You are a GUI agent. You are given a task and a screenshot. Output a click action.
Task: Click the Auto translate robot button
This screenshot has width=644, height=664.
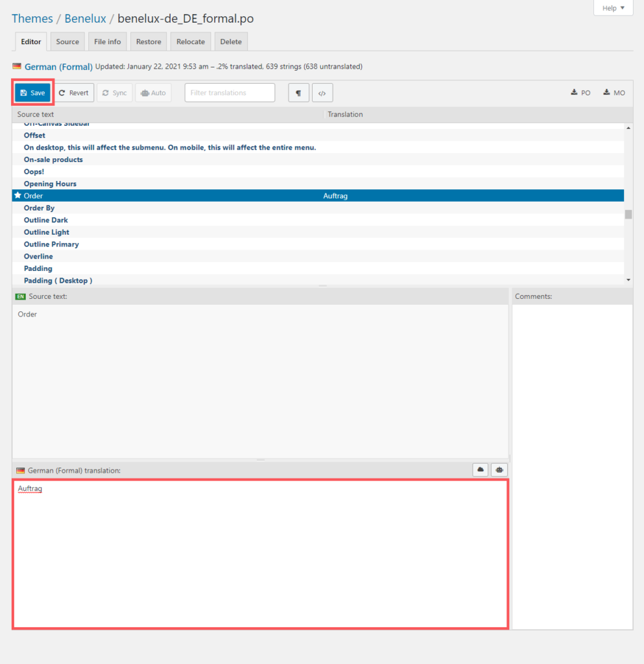(x=153, y=93)
